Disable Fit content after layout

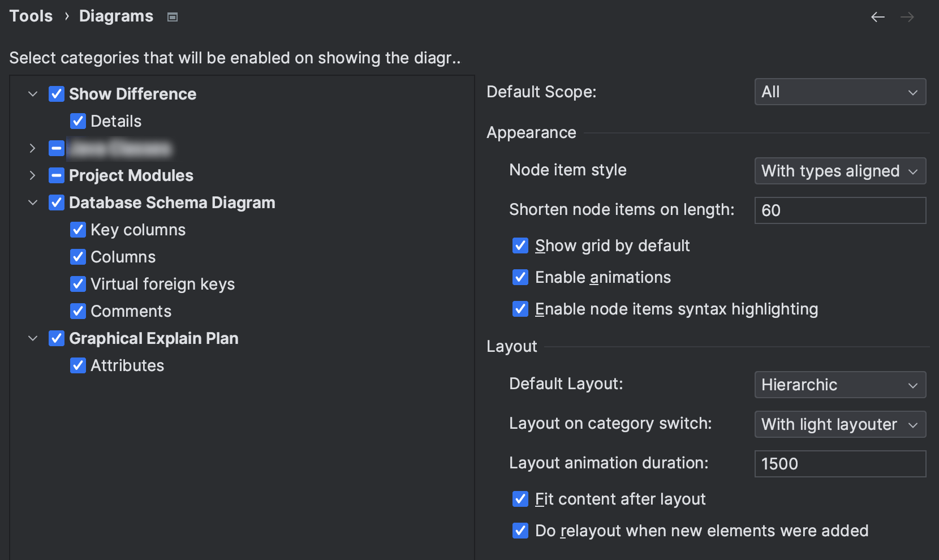[520, 499]
